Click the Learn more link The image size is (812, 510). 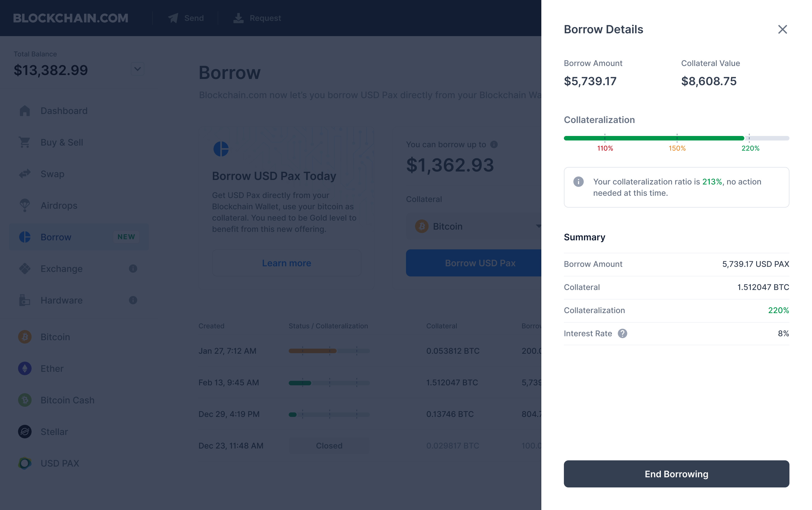point(286,263)
